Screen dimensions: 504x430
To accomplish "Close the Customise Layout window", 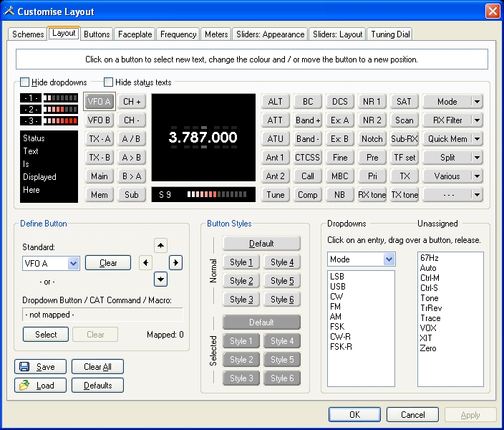I will 493,11.
